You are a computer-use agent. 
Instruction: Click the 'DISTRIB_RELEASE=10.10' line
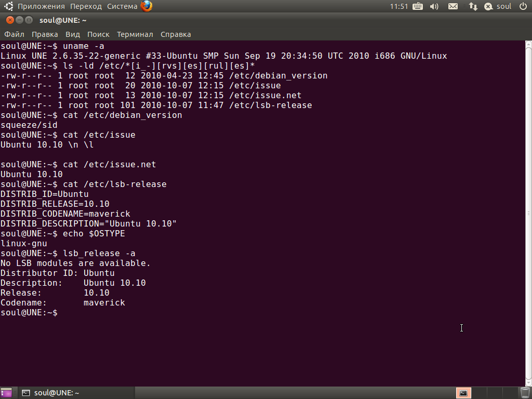coord(55,204)
